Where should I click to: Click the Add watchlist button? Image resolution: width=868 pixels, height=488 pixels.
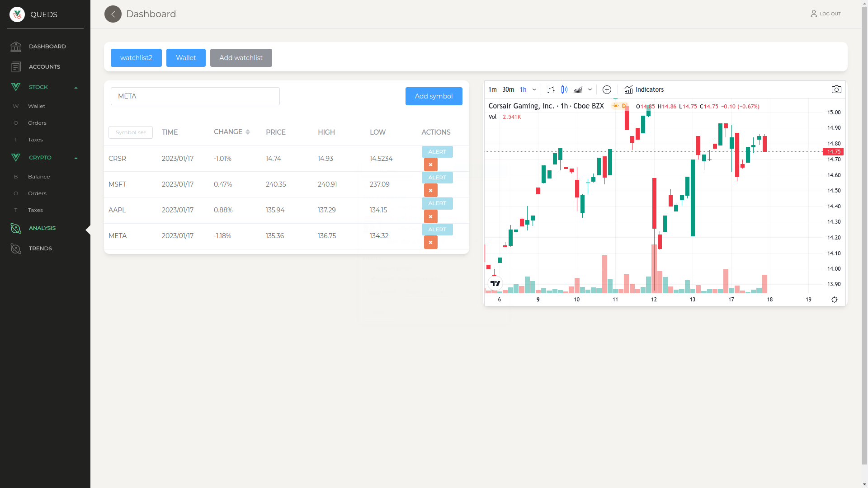pyautogui.click(x=241, y=58)
